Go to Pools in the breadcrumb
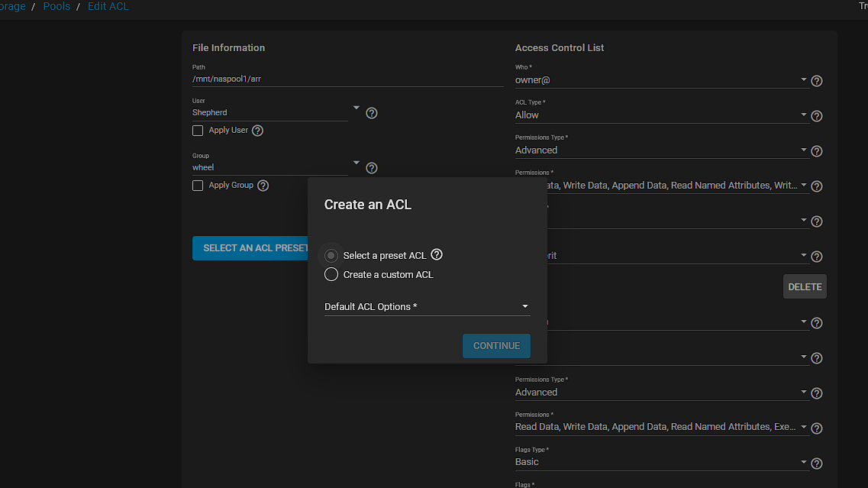Image resolution: width=868 pixels, height=488 pixels. click(56, 6)
